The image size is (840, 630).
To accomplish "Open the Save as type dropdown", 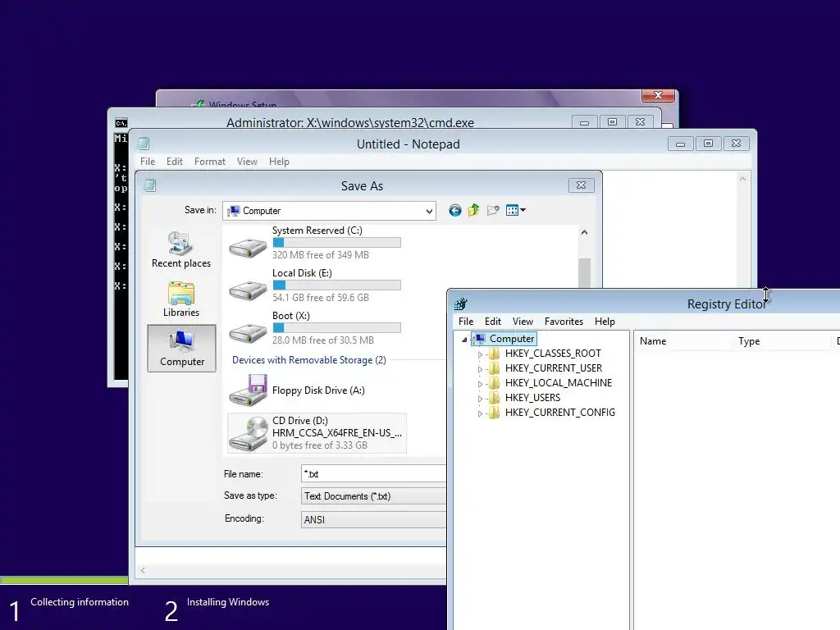I will pos(374,496).
